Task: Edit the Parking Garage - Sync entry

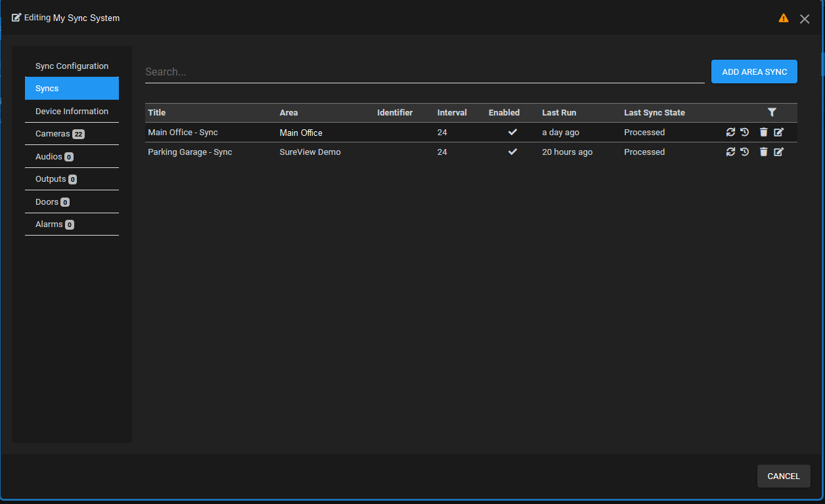Action: [778, 152]
